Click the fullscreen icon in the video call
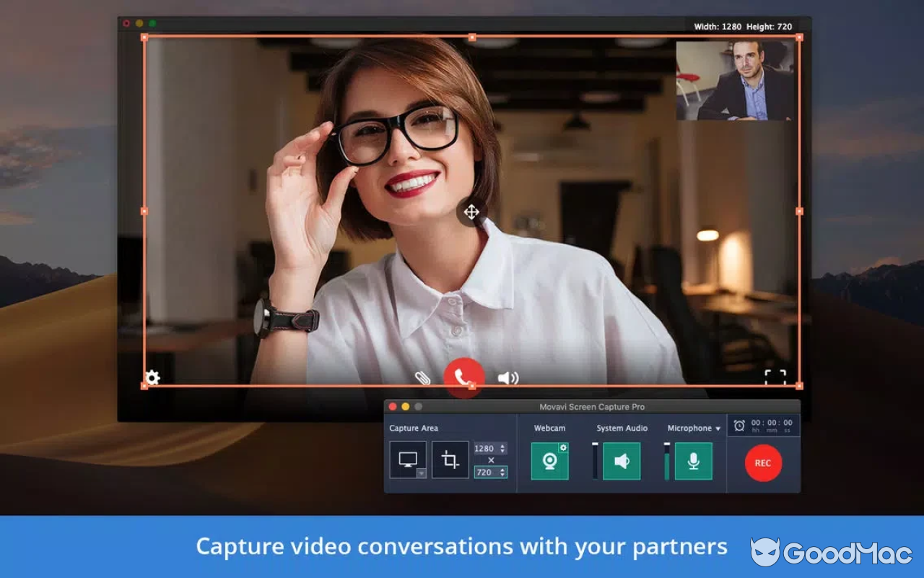The height and width of the screenshot is (578, 924). point(775,376)
